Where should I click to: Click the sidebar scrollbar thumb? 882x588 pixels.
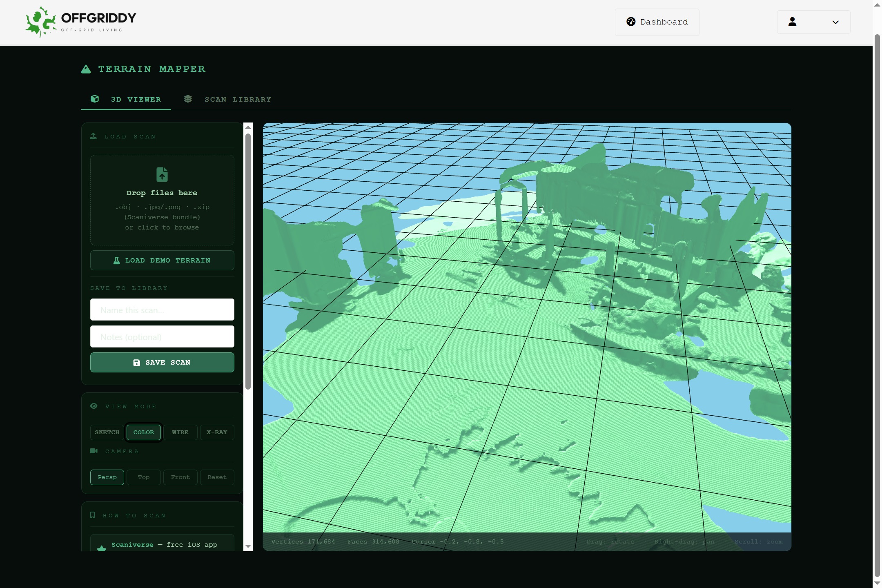248,261
